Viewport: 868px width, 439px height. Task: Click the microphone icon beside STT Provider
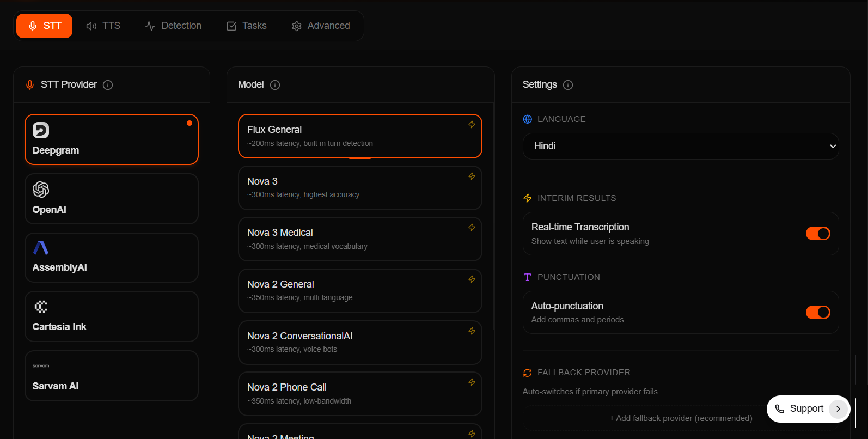[30, 85]
